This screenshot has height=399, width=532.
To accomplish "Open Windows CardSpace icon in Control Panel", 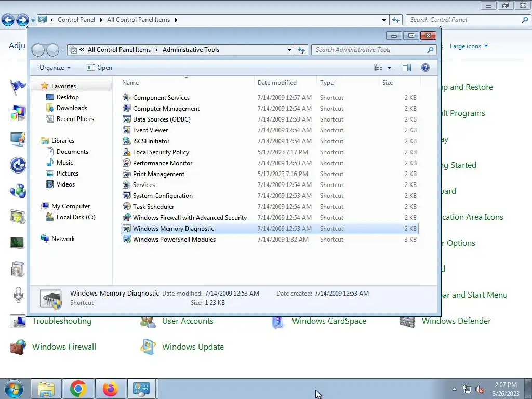I will coord(278,321).
